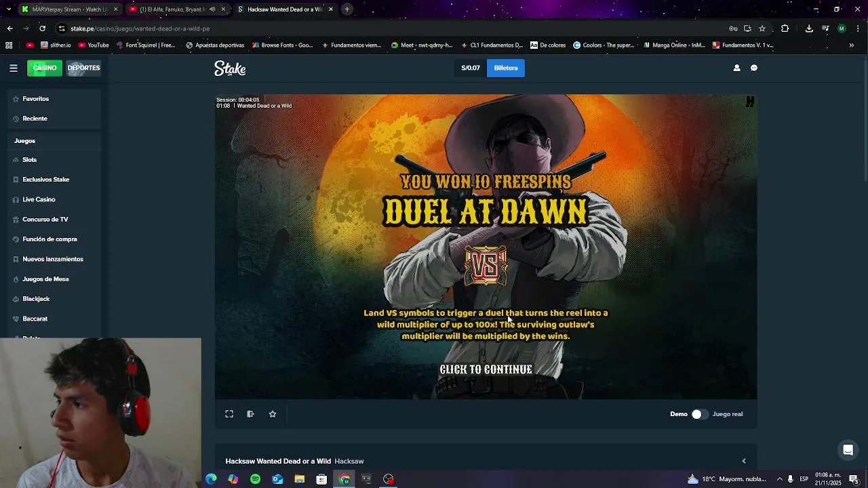Toggle Demo / Juego real switch
Viewport: 868px width, 488px height.
pyautogui.click(x=699, y=414)
